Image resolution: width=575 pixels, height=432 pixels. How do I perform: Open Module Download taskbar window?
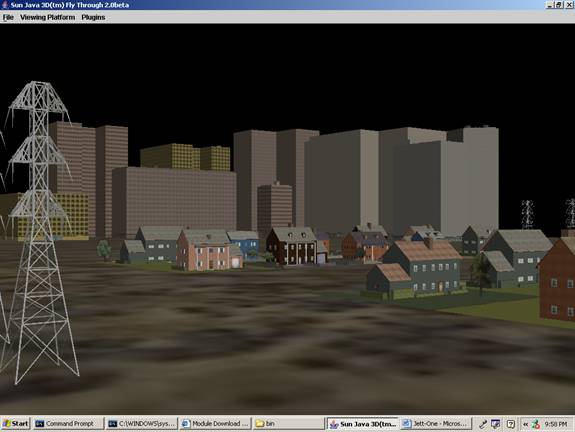[x=216, y=424]
